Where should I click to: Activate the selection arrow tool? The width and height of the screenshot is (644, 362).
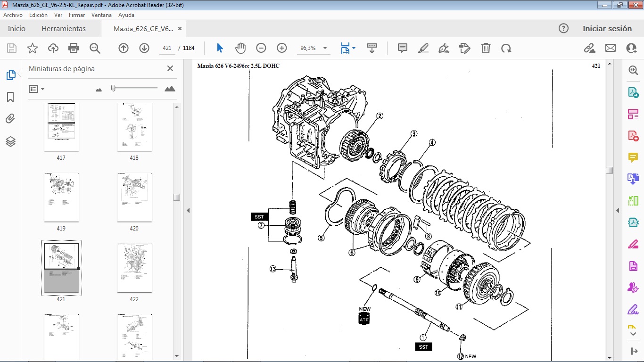click(220, 48)
